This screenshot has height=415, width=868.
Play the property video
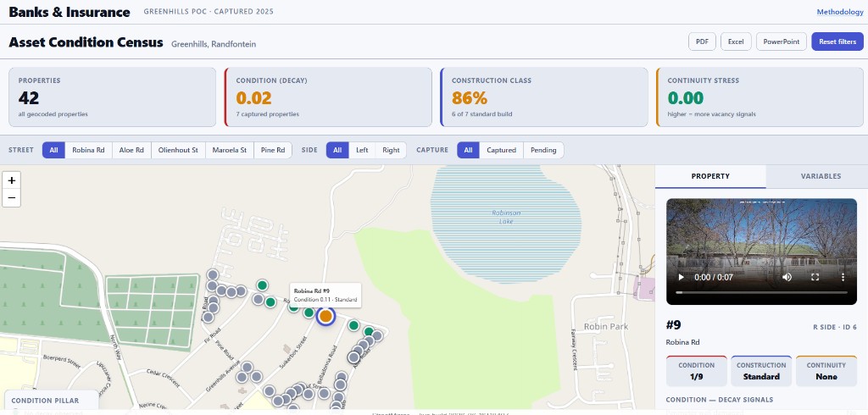click(682, 277)
